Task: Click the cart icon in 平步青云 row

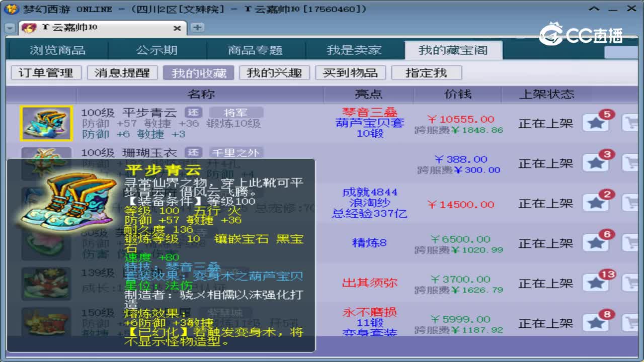Action: pyautogui.click(x=631, y=123)
